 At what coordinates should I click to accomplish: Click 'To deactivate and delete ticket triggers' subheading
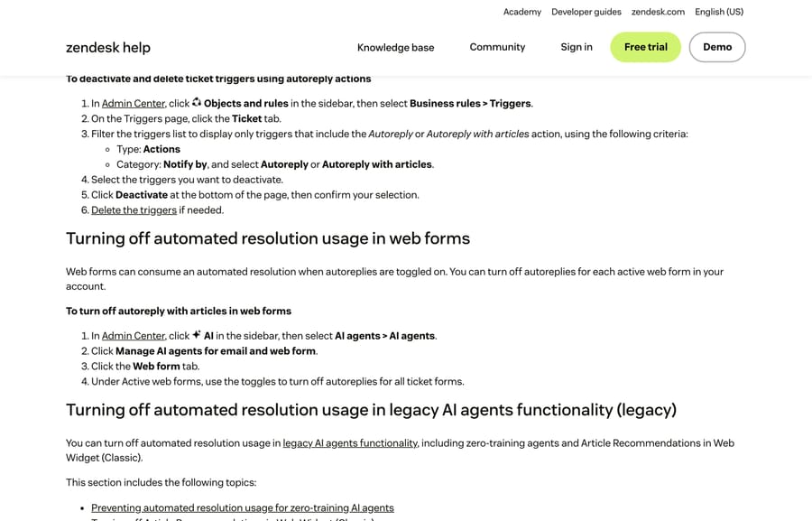click(218, 79)
